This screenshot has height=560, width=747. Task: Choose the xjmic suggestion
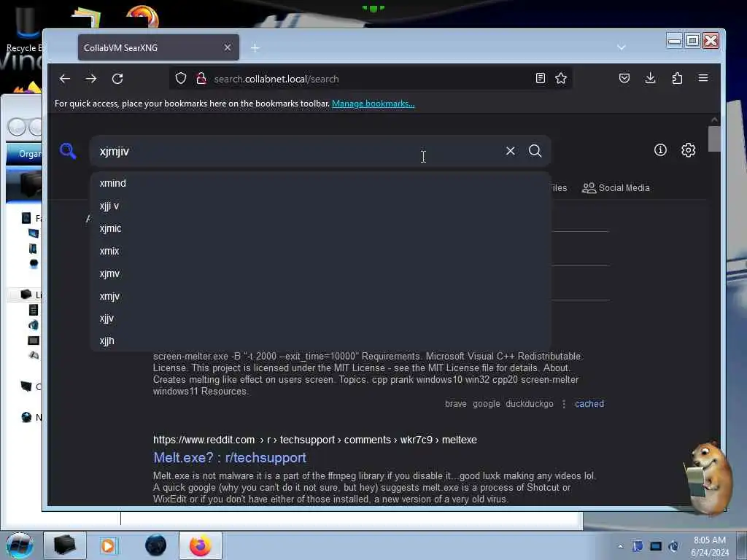pos(321,228)
